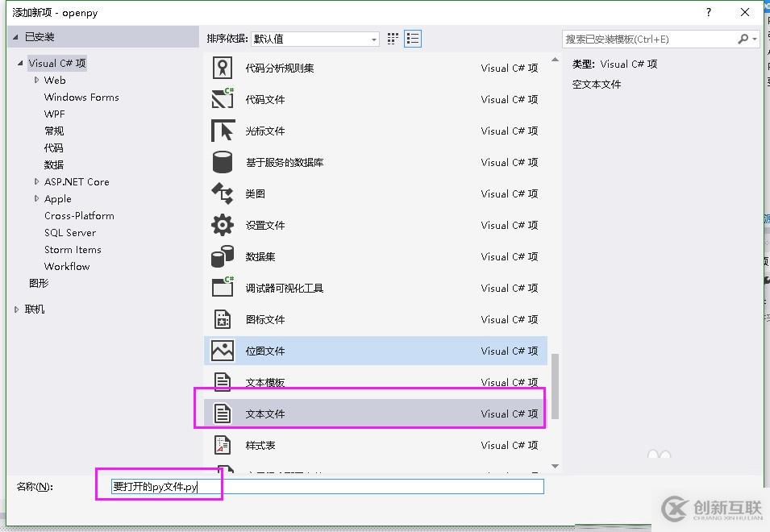Select the 光标文件 (Cursor File) template icon

tap(221, 130)
